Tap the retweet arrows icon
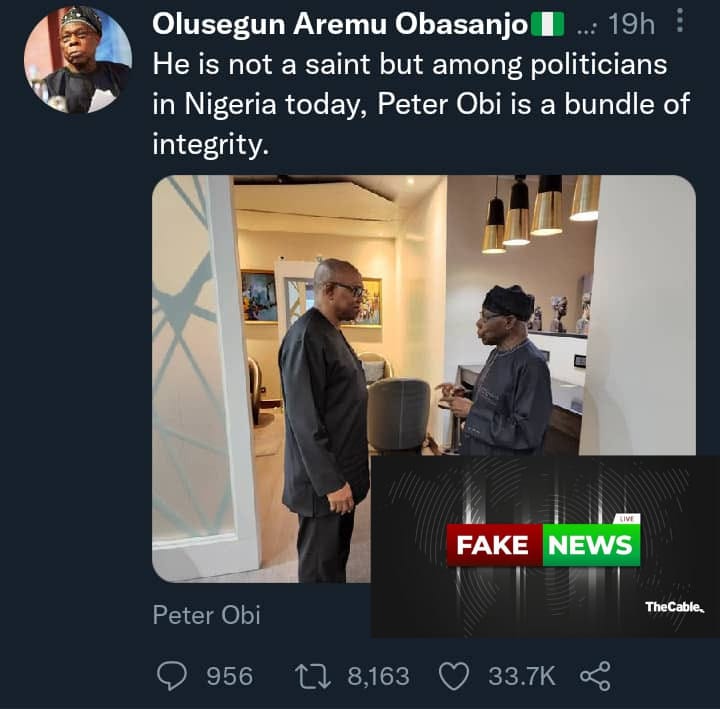 [313, 677]
